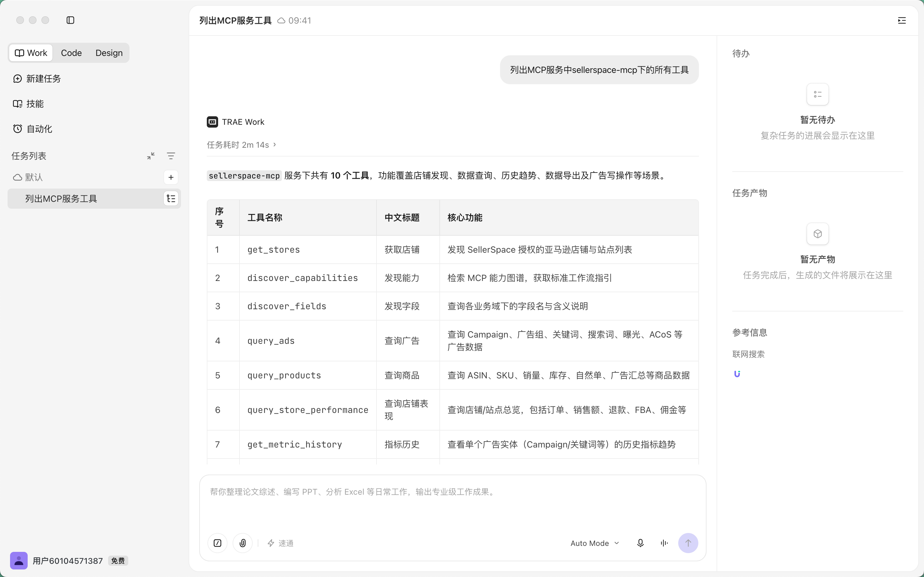The width and height of the screenshot is (924, 577).
Task: Collapse the task list with arrows icon
Action: coord(151,156)
